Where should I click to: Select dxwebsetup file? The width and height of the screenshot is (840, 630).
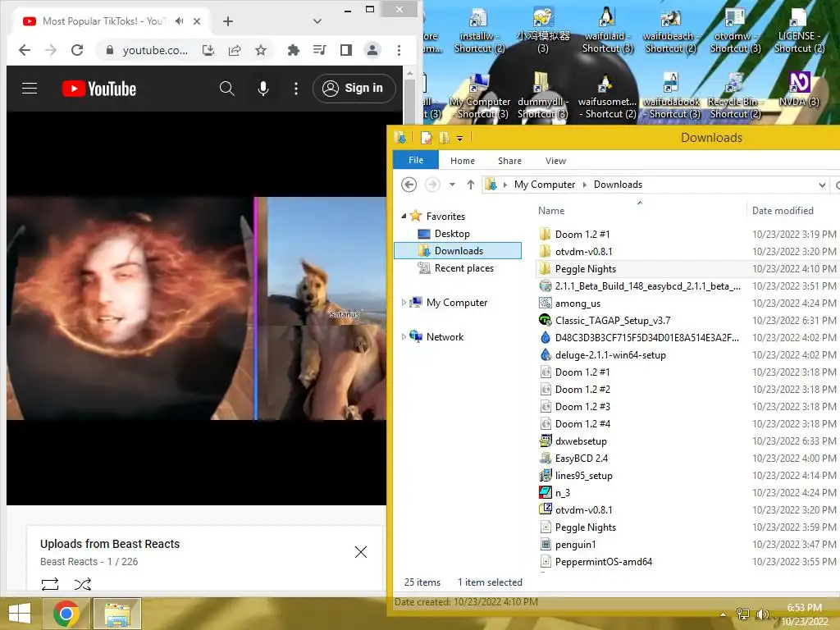[581, 441]
